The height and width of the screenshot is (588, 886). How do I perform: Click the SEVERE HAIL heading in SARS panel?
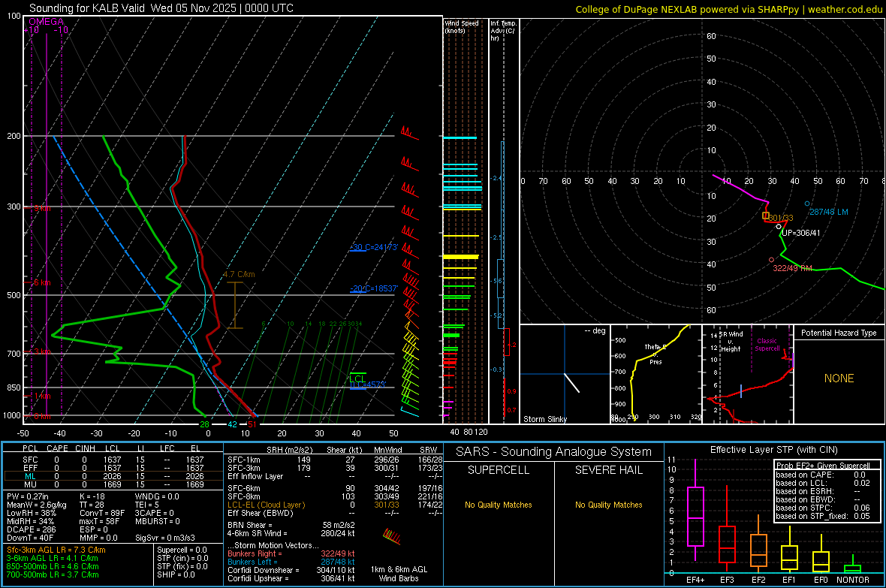[x=608, y=470]
